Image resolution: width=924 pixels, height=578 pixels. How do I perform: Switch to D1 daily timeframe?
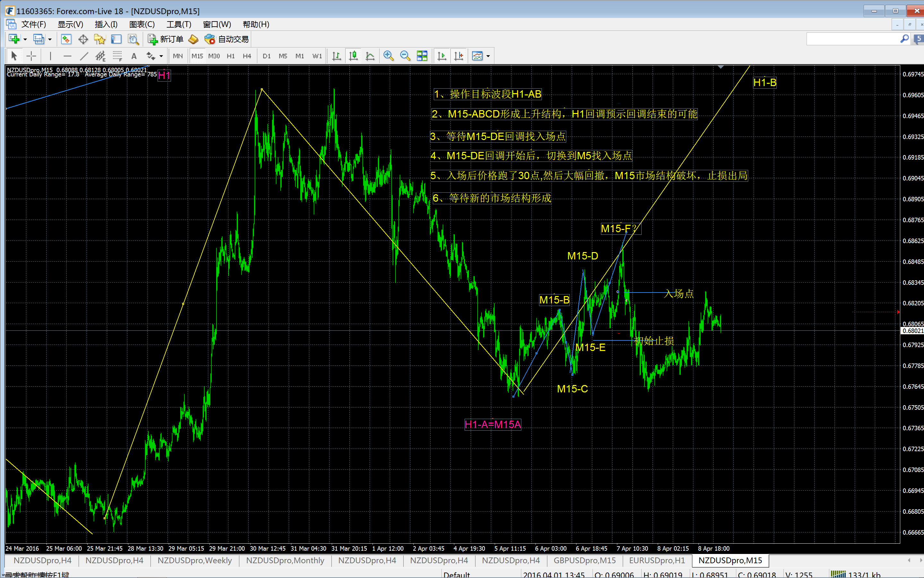click(x=267, y=56)
